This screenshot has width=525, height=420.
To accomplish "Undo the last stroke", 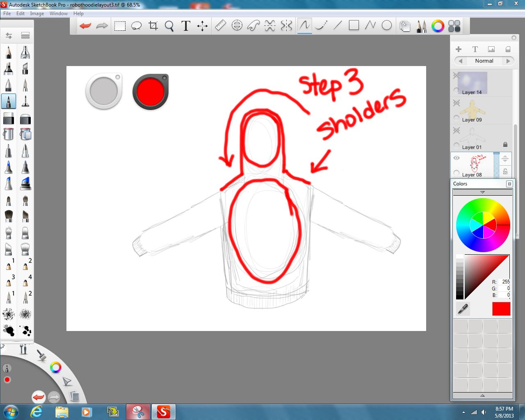I will coord(85,25).
